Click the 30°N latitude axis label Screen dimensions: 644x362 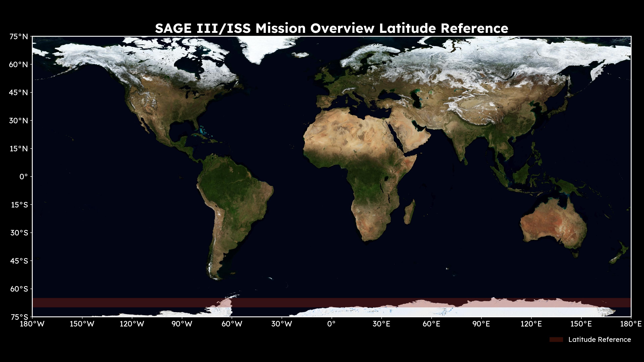[19, 121]
